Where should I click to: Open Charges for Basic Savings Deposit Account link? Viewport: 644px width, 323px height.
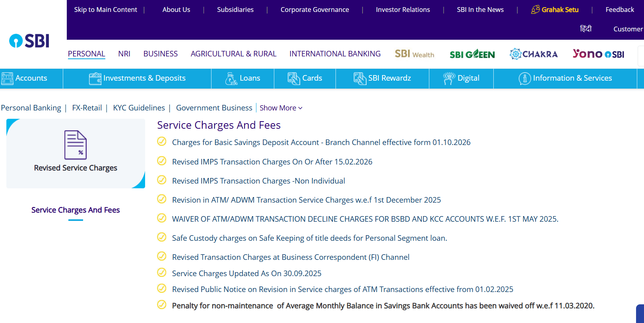[x=321, y=142]
